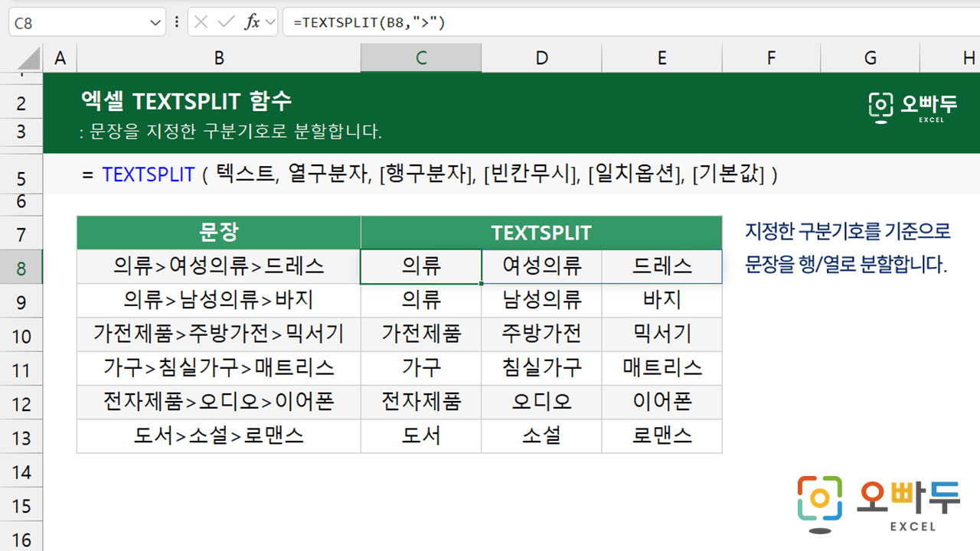Image resolution: width=980 pixels, height=551 pixels.
Task: Select row 9 header
Action: tap(21, 302)
